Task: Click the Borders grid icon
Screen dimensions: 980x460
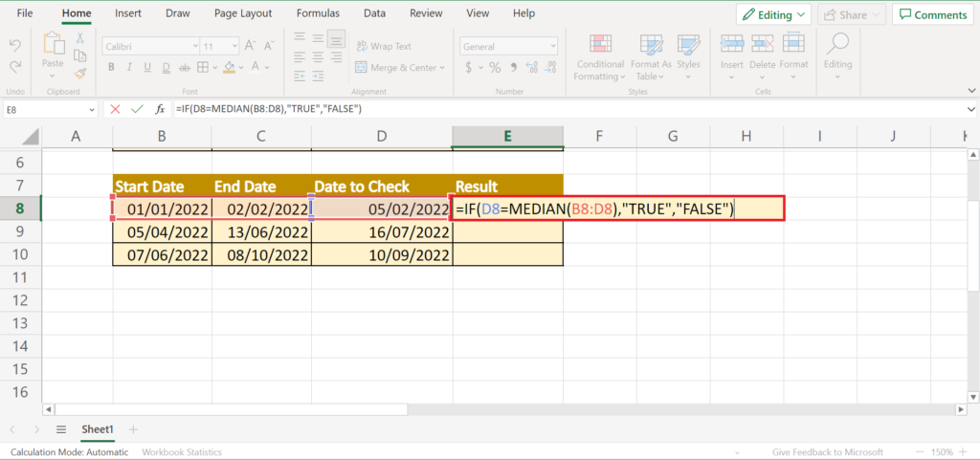Action: (x=203, y=67)
